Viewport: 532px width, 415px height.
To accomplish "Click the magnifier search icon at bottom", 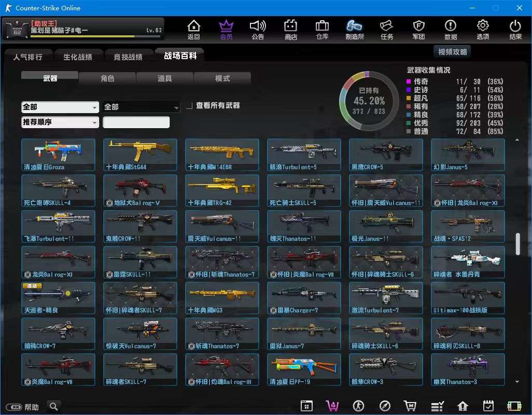I will click(53, 406).
